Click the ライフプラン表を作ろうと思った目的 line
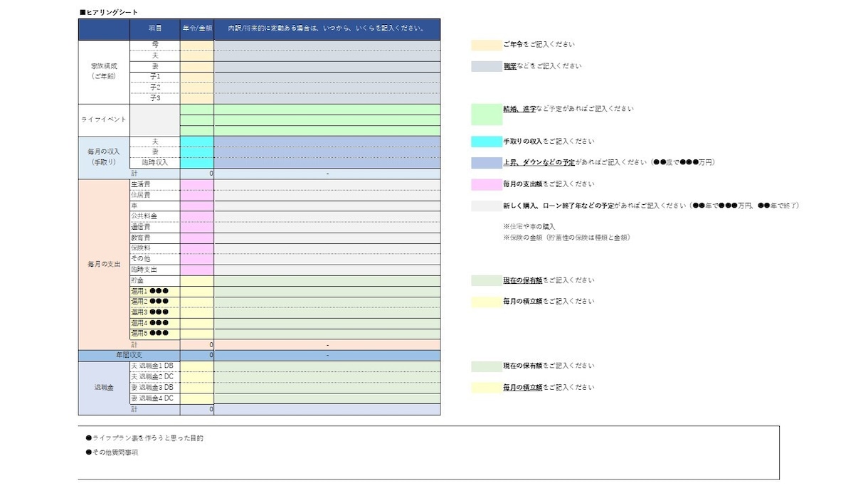The image size is (868, 488). [144, 438]
